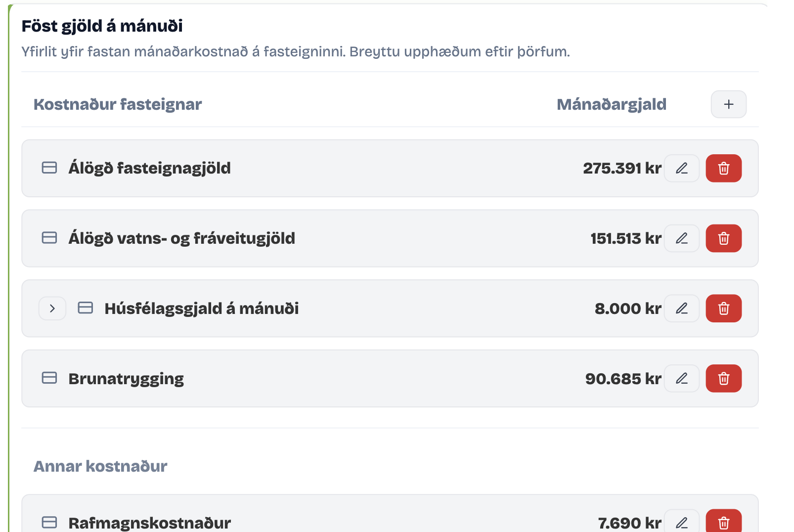The width and height of the screenshot is (794, 532).
Task: Delete the Rafmagnskostnaður entry
Action: tap(723, 522)
